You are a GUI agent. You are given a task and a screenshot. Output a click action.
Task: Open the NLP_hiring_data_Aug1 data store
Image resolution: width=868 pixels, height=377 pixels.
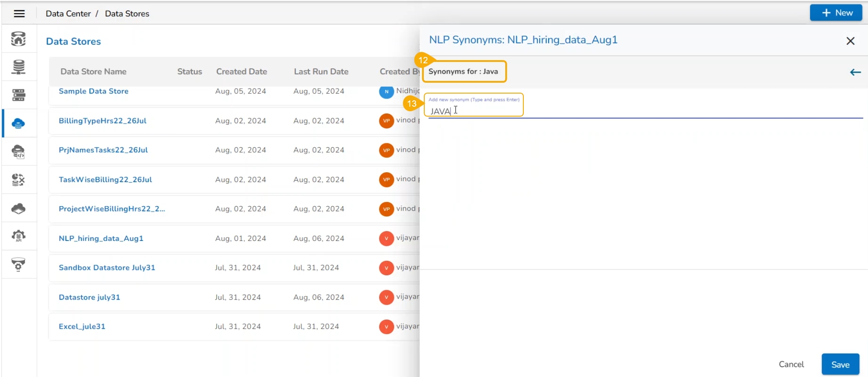tap(101, 238)
